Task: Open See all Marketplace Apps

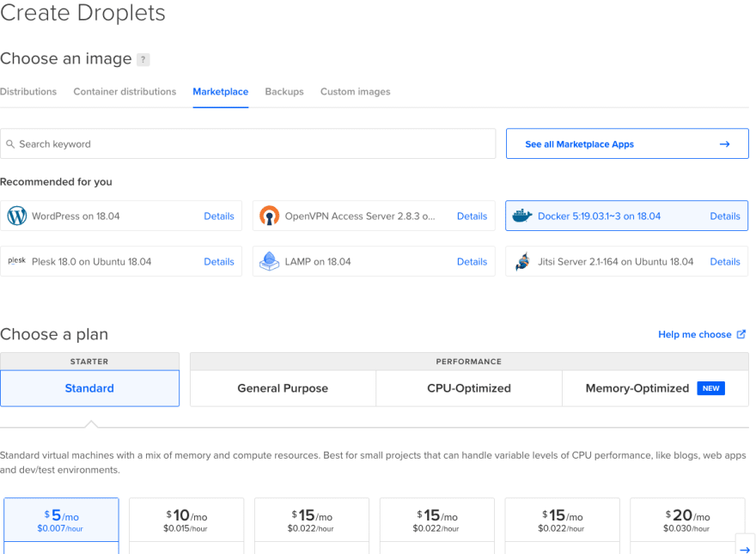Action: point(627,143)
